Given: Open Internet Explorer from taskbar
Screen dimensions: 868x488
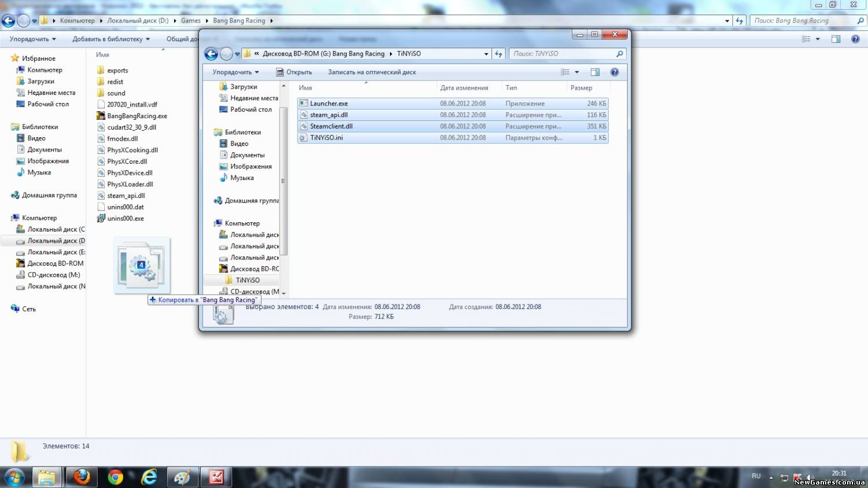Looking at the screenshot, I should click(149, 478).
